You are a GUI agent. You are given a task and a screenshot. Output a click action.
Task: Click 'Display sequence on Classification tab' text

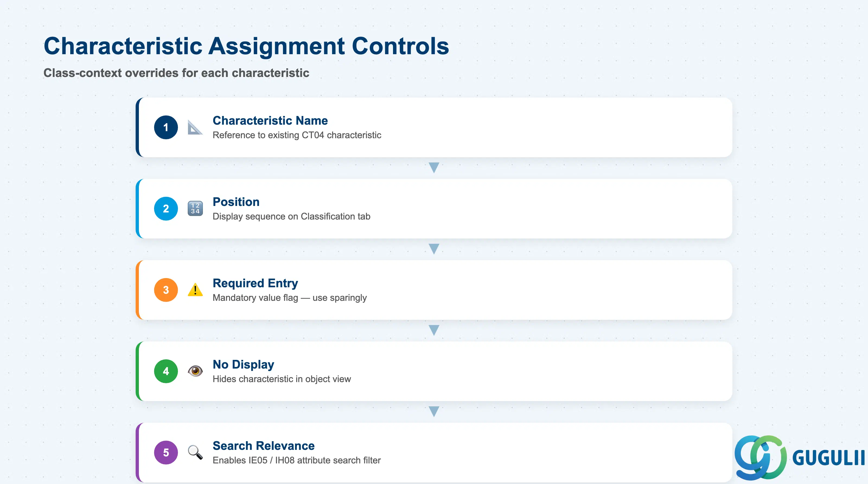tap(292, 217)
